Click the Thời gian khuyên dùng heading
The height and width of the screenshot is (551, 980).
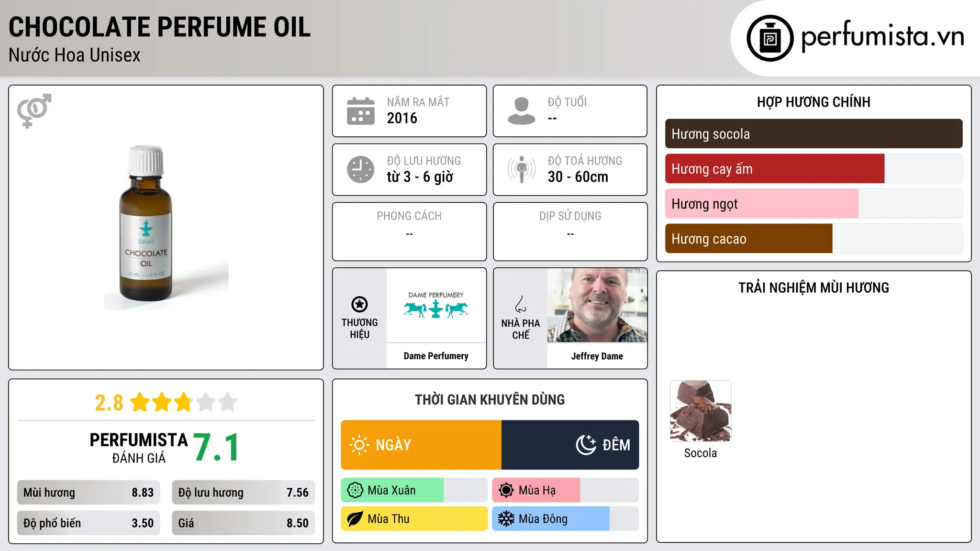coord(490,400)
